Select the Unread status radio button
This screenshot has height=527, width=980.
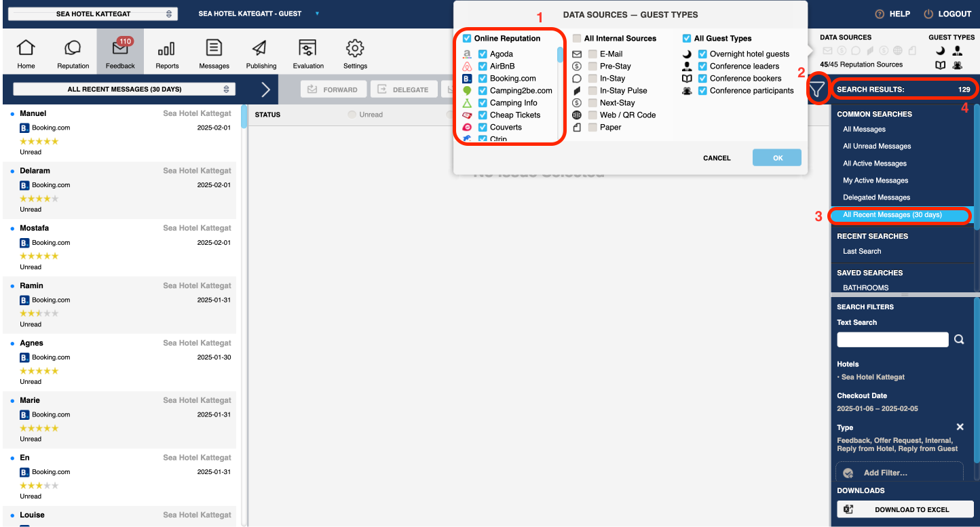pos(352,115)
